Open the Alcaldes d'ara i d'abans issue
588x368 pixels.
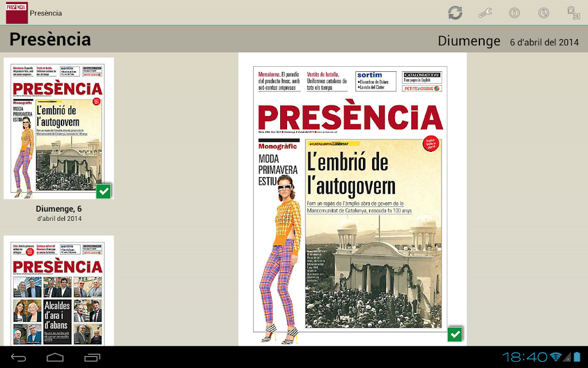[x=59, y=290]
